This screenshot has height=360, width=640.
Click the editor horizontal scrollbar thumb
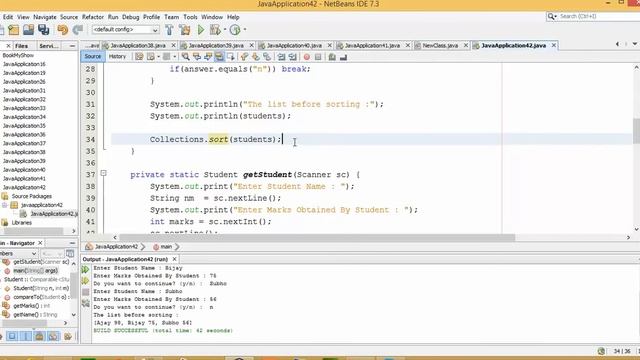(x=317, y=237)
